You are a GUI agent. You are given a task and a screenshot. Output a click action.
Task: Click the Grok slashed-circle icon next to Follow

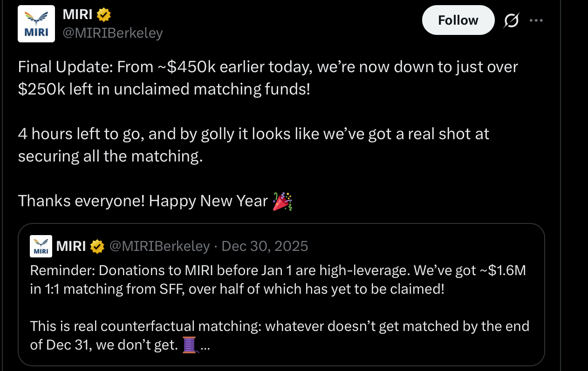click(x=511, y=20)
